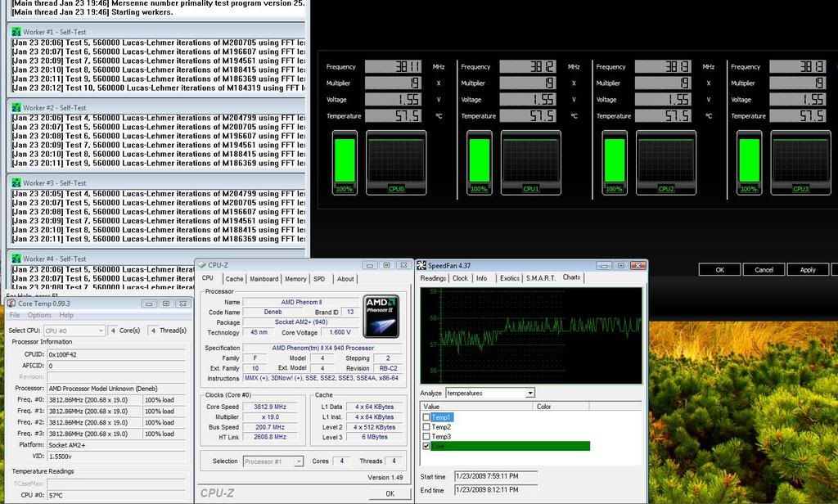Image resolution: width=838 pixels, height=504 pixels.
Task: Select the CPU tab in CPU-Z
Action: click(x=207, y=278)
